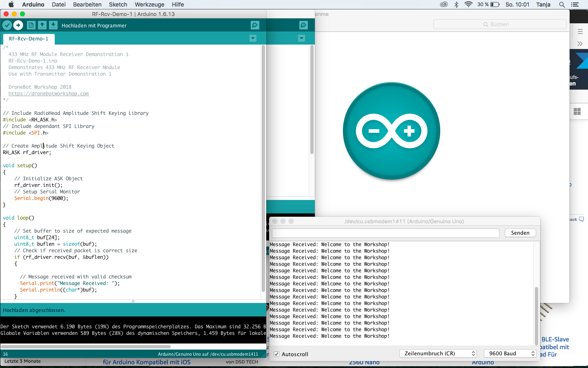This screenshot has width=588, height=368.
Task: Toggle the Autoscroll checkbox
Action: point(276,354)
